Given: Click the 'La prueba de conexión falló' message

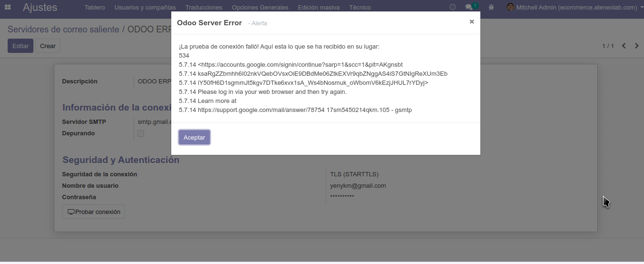Looking at the screenshot, I should [279, 47].
